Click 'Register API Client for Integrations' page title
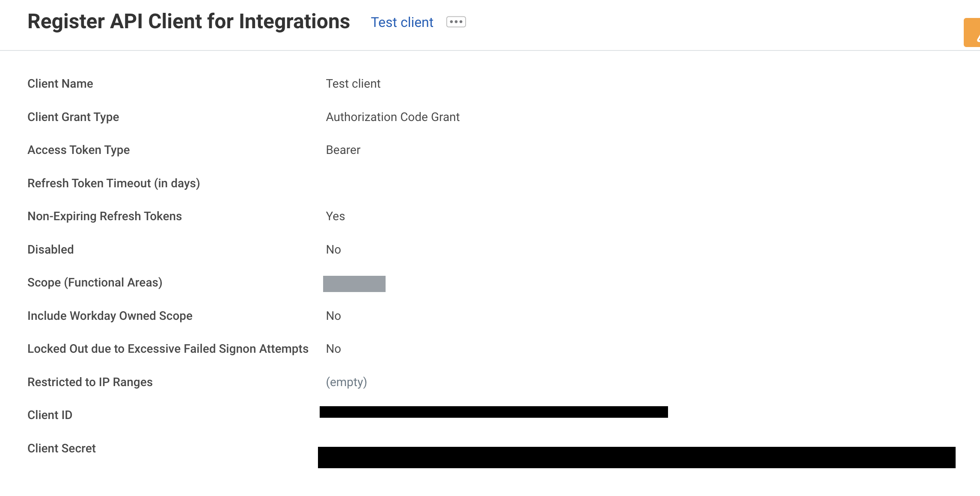980x496 pixels. click(x=189, y=21)
